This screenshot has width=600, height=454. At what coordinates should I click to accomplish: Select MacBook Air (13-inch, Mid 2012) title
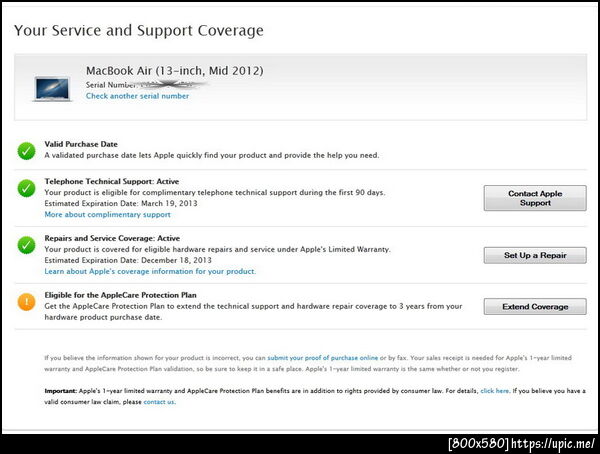[174, 71]
